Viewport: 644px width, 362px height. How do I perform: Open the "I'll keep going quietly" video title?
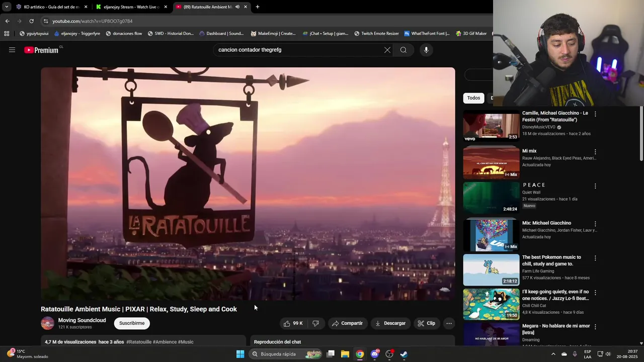tap(555, 295)
